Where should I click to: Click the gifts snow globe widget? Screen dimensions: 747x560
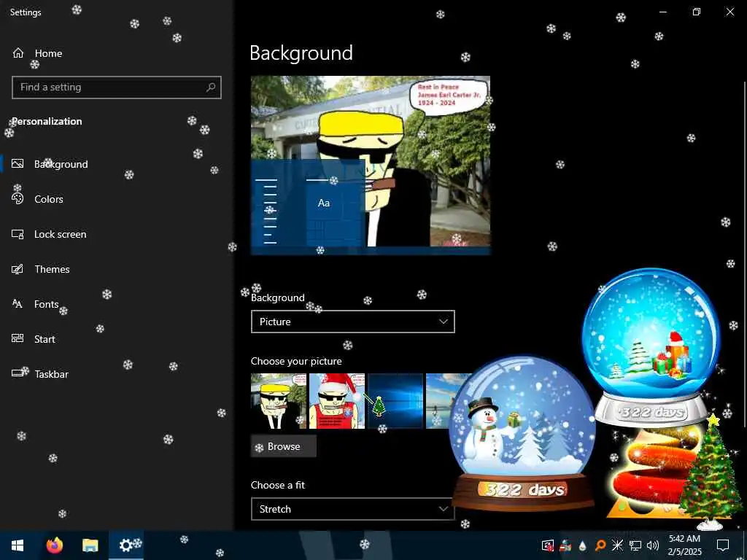pyautogui.click(x=651, y=346)
